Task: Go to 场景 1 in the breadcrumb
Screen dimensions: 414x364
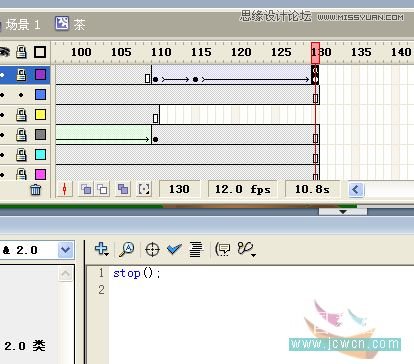Action: [23, 25]
